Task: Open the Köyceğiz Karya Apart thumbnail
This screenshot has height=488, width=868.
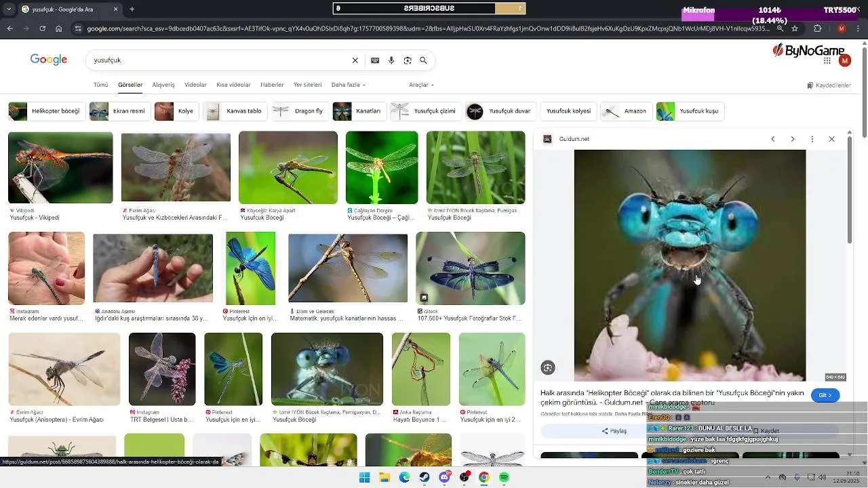Action: click(288, 167)
